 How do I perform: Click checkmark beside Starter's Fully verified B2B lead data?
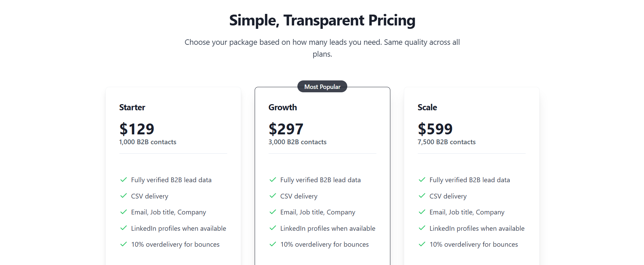point(123,180)
